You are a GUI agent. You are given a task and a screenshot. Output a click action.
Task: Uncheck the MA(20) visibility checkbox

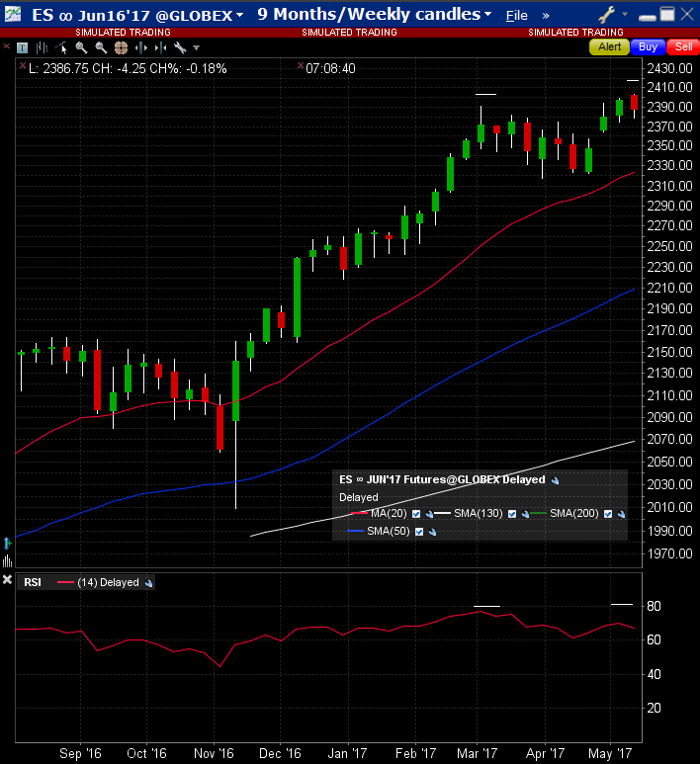pyautogui.click(x=416, y=514)
